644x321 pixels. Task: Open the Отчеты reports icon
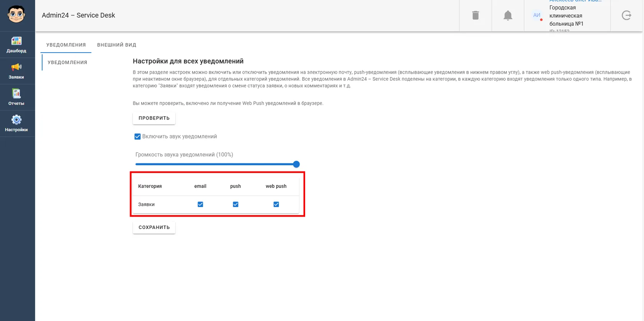tap(16, 94)
